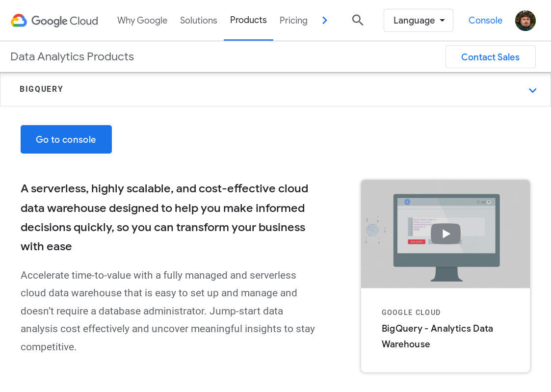551x392 pixels.
Task: Open the BigQuery - Analytics Data Warehouse title
Action: 437,336
